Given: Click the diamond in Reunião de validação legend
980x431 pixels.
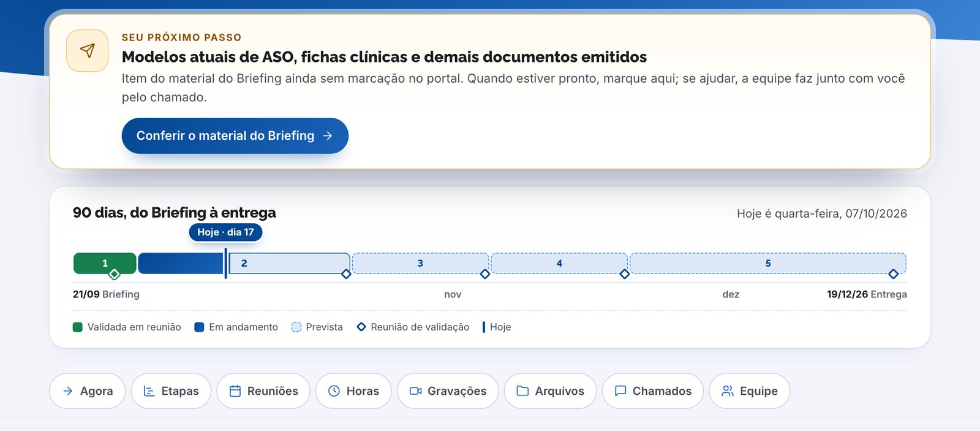Looking at the screenshot, I should (x=361, y=327).
